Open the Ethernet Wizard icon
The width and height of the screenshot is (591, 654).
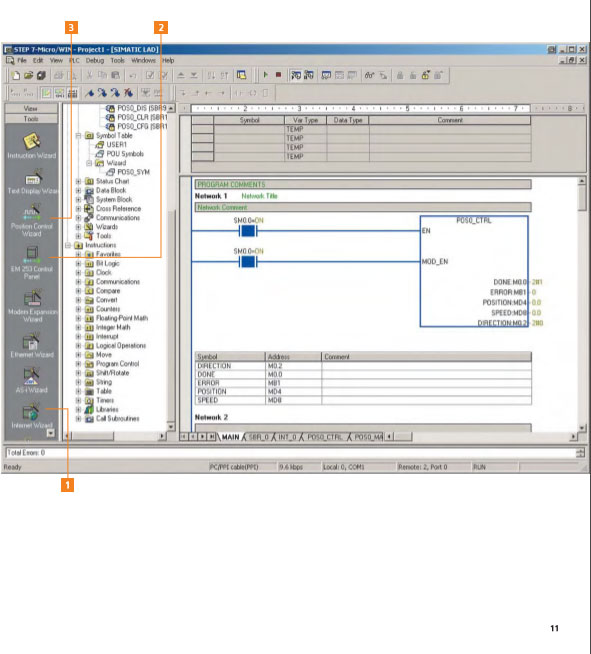(31, 341)
